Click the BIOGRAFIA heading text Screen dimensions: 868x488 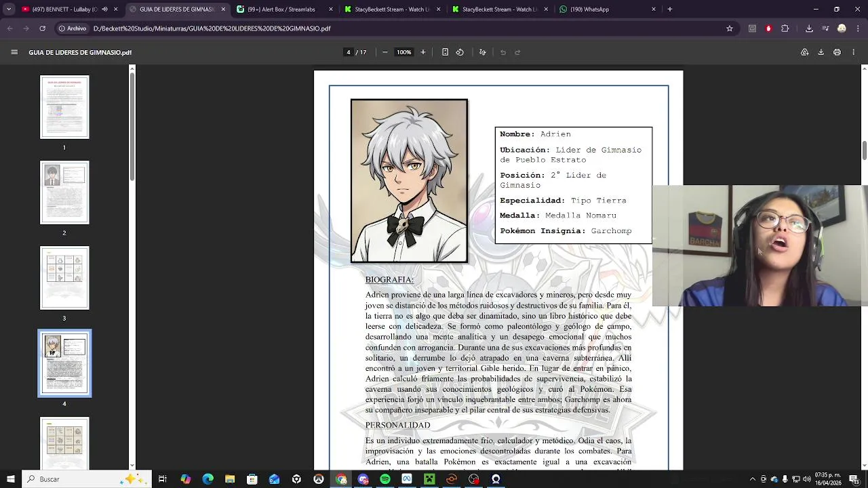point(389,280)
